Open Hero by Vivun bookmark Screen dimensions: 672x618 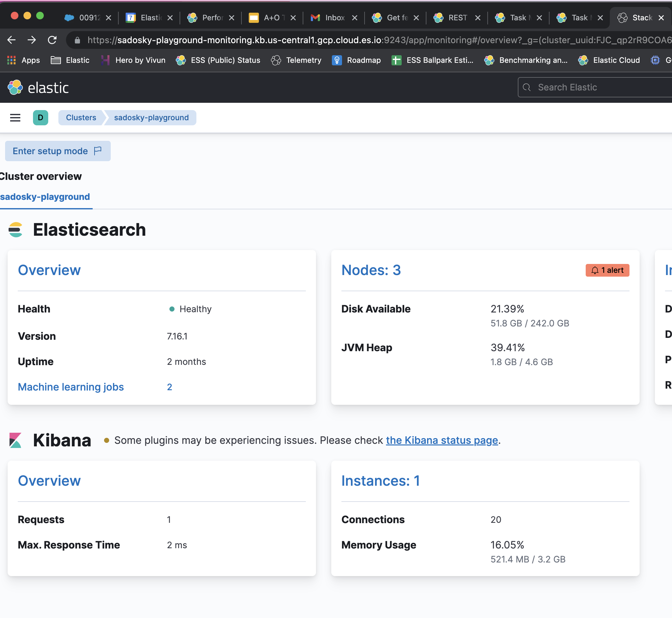pyautogui.click(x=133, y=60)
